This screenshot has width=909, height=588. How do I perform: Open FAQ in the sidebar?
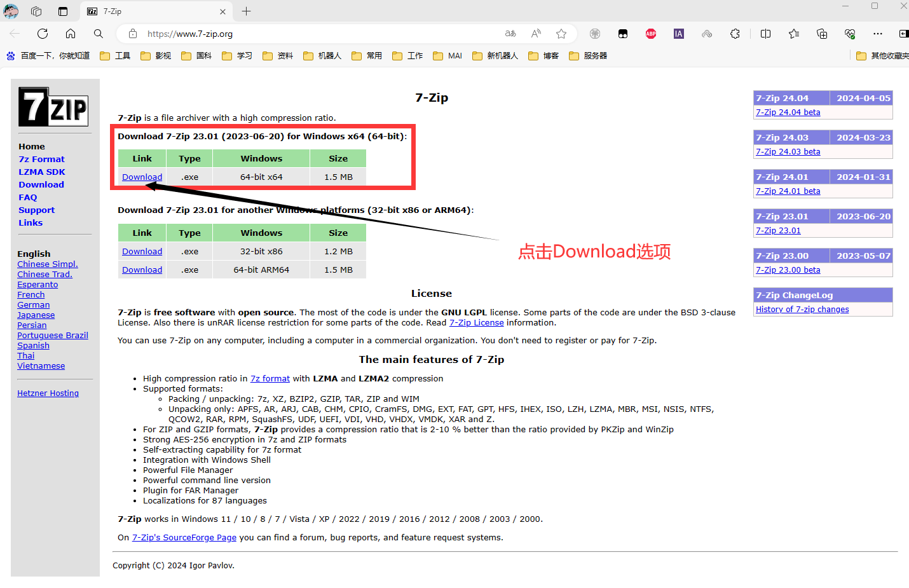coord(28,197)
